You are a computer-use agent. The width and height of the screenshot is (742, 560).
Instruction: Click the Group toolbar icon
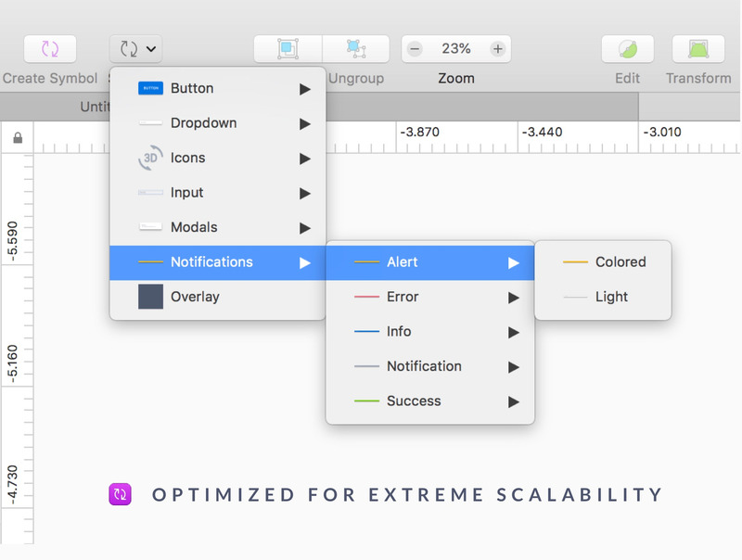tap(288, 49)
